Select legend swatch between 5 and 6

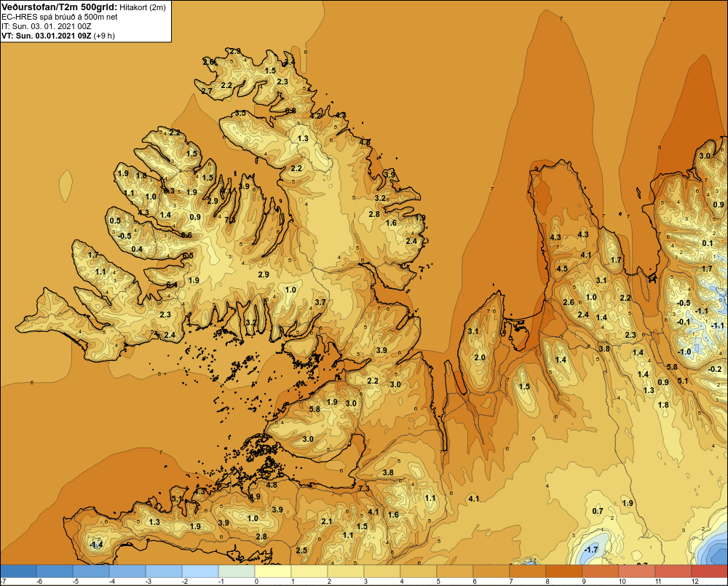(455, 571)
